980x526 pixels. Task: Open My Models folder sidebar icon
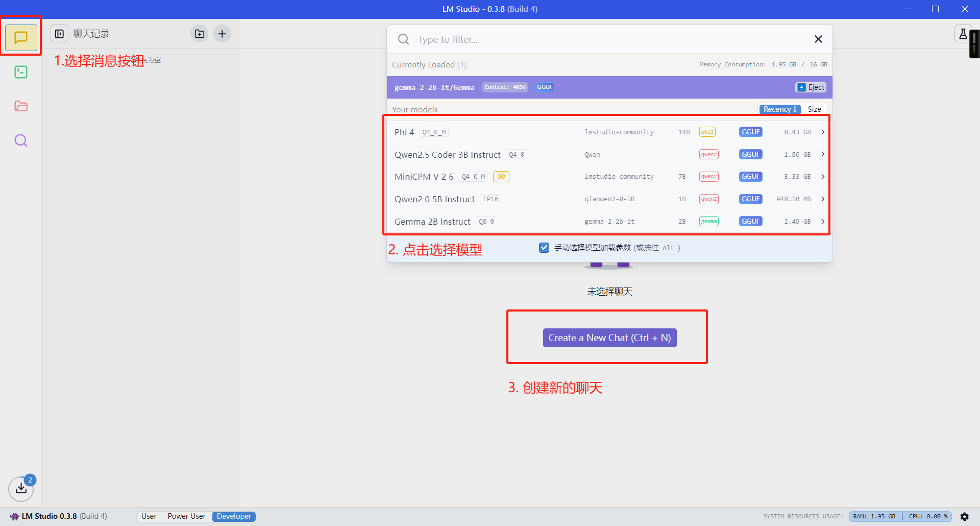tap(21, 106)
